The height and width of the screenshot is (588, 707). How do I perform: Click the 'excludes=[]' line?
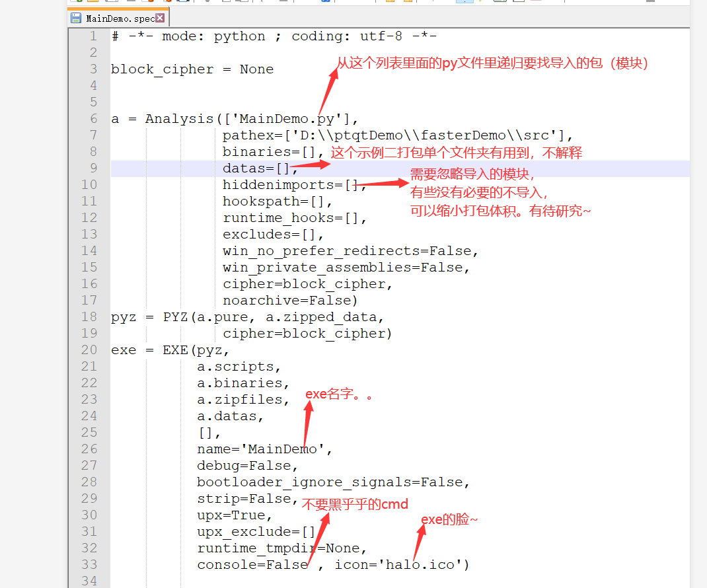(x=273, y=235)
